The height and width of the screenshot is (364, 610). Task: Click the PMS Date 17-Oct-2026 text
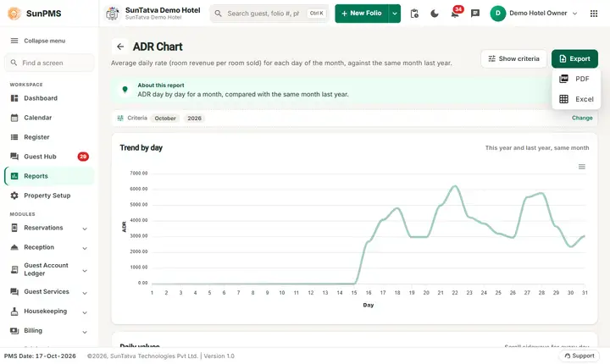(x=40, y=356)
